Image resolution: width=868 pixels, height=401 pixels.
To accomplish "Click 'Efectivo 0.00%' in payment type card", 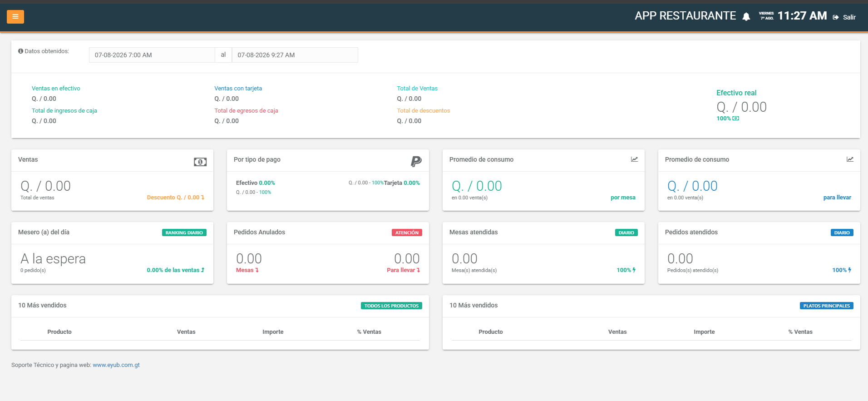I will pyautogui.click(x=256, y=183).
